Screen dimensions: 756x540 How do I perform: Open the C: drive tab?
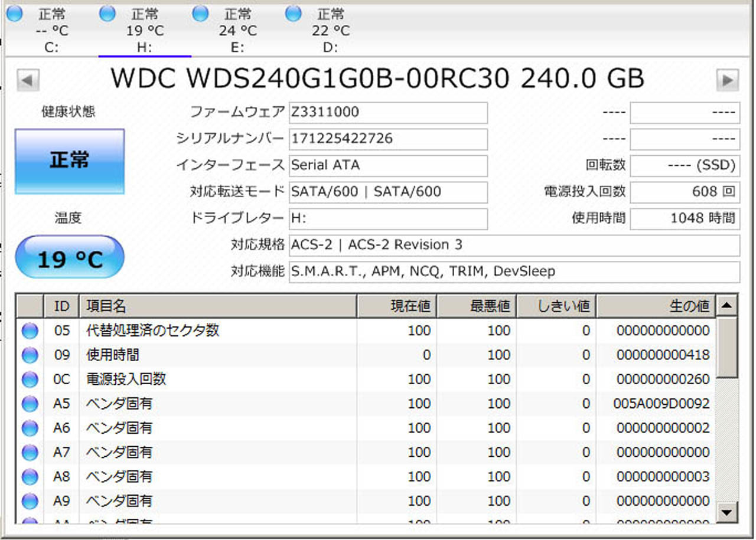tap(51, 30)
